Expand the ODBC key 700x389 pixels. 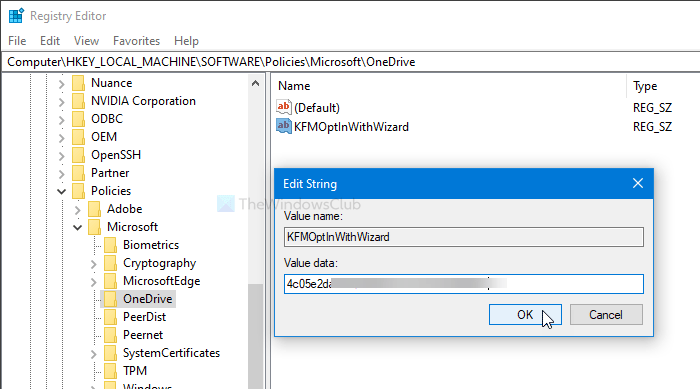pyautogui.click(x=62, y=120)
